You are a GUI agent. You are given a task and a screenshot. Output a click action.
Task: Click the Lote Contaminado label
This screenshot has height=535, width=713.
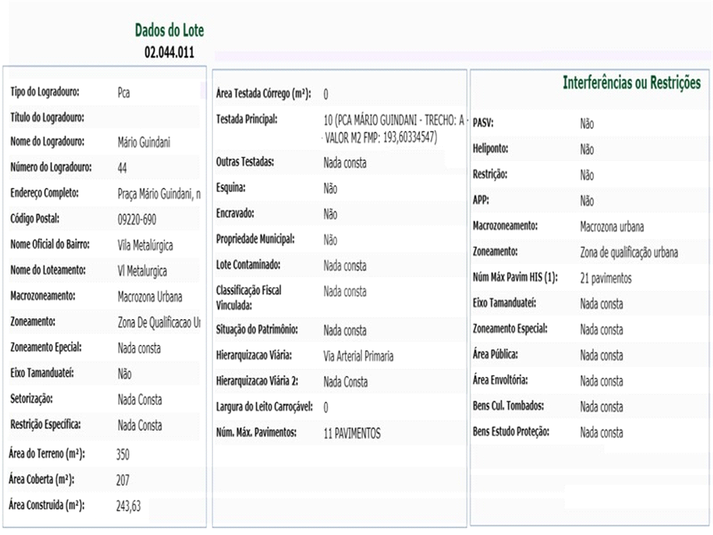pos(249,265)
